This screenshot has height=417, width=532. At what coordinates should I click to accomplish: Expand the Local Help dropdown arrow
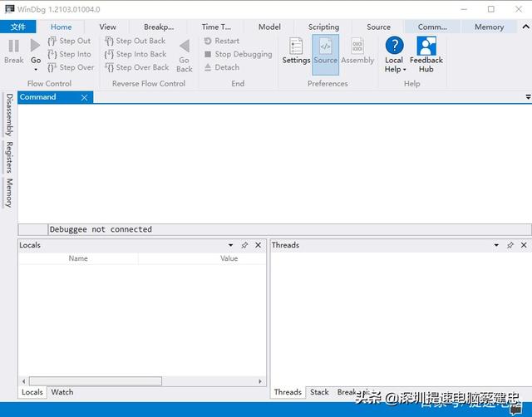click(405, 70)
